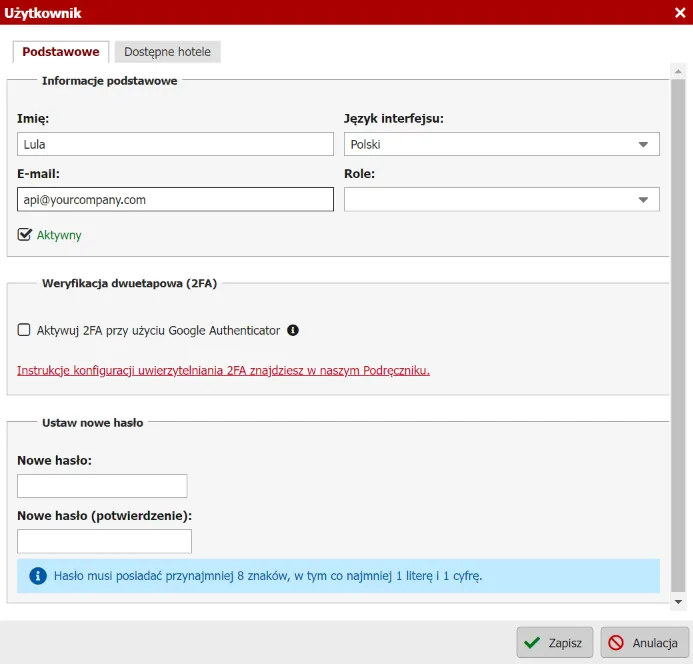693x664 pixels.
Task: Close the Użytkownik dialog
Action: coord(680,12)
